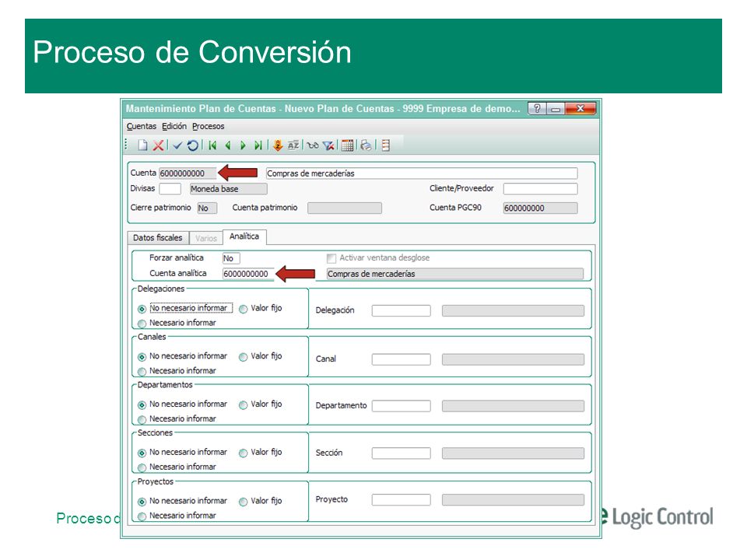Confirm changes with the blue checkmark icon
The image size is (747, 560).
pos(177,145)
